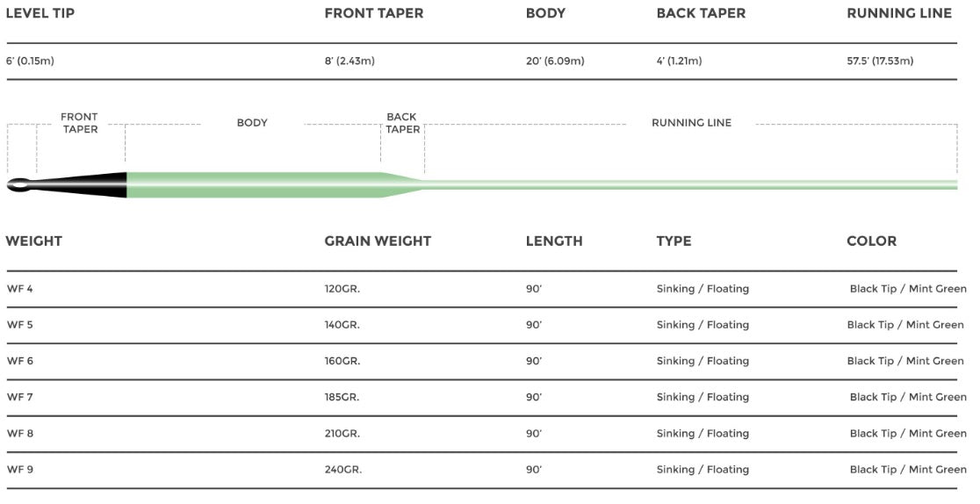Image resolution: width=980 pixels, height=504 pixels.
Task: Click the black sinking tip section of the line diagram
Action: 82,184
